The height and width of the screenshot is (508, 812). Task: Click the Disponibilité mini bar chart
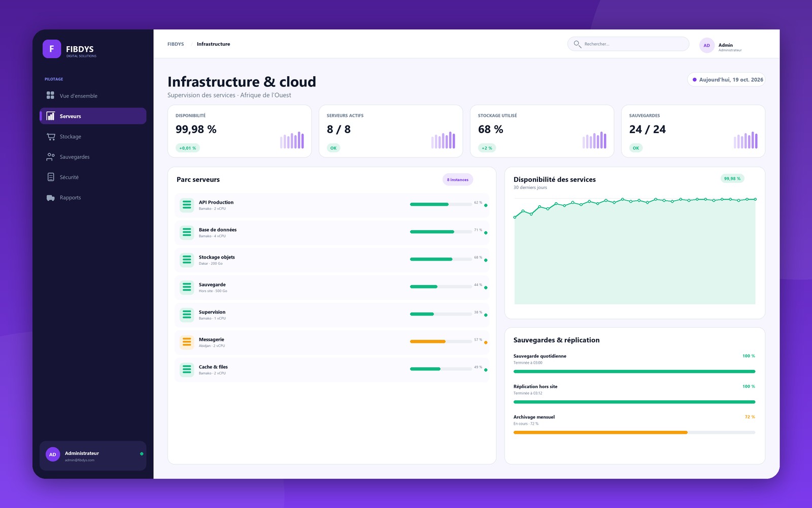tap(292, 140)
